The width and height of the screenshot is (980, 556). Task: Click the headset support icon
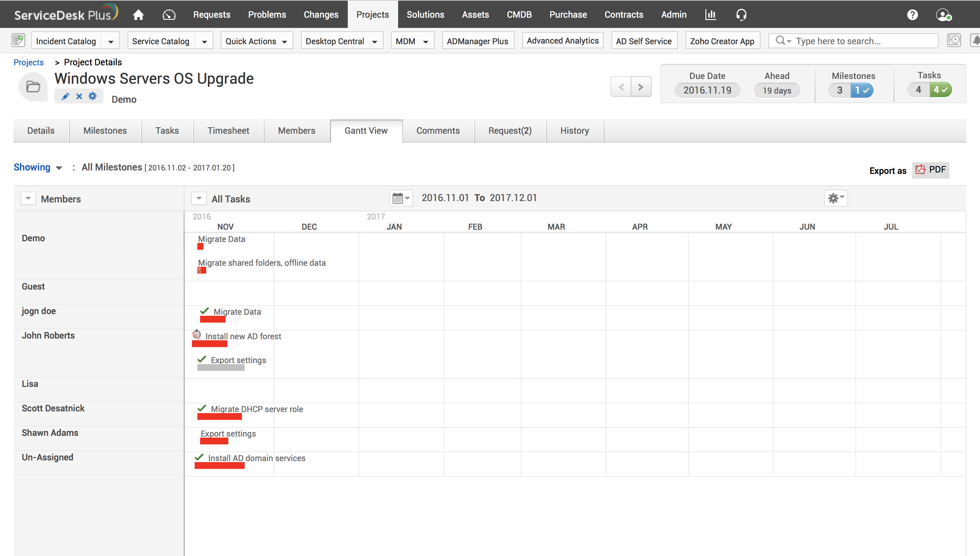(741, 15)
